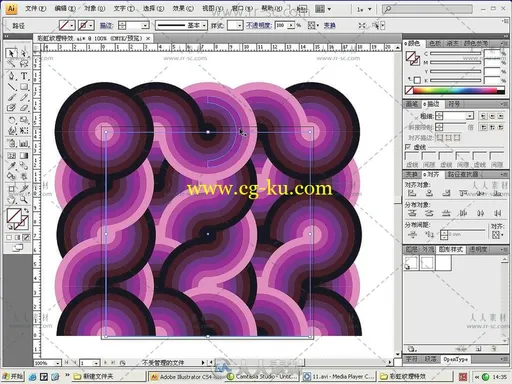Viewport: 512px width, 384px height.
Task: Open Camtasia Studio from the taskbar
Action: pyautogui.click(x=262, y=376)
